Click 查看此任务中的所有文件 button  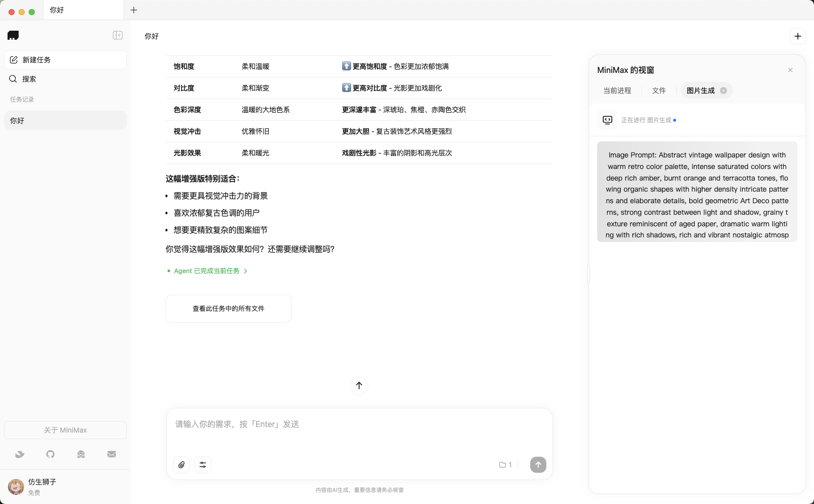pyautogui.click(x=228, y=309)
